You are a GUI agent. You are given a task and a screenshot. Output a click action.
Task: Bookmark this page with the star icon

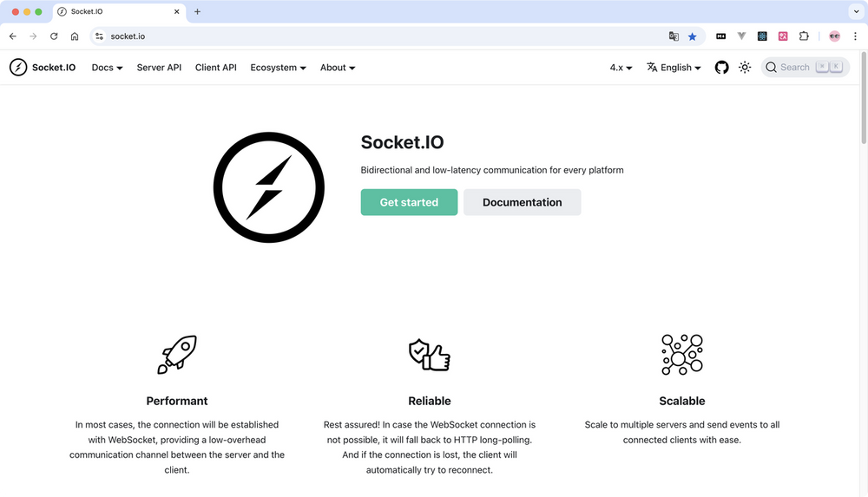pyautogui.click(x=692, y=36)
